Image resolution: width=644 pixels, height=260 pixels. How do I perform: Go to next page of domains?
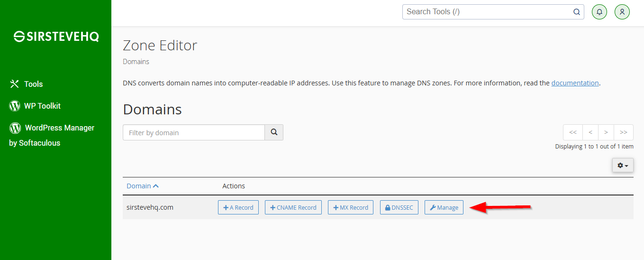pyautogui.click(x=606, y=132)
